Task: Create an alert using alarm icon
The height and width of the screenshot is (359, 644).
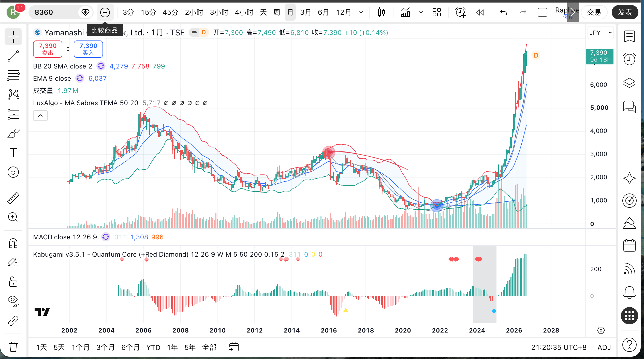Action: click(460, 12)
